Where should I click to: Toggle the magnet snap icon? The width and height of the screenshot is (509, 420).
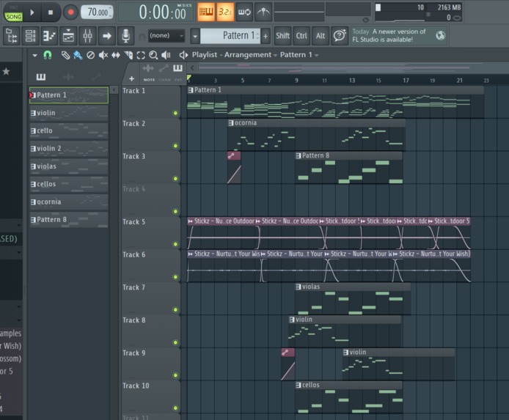[x=48, y=55]
